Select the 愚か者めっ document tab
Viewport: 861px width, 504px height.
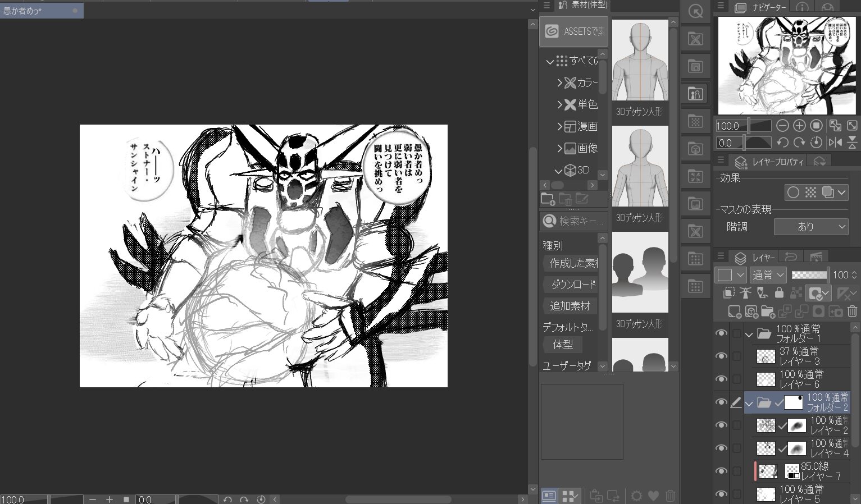42,11
